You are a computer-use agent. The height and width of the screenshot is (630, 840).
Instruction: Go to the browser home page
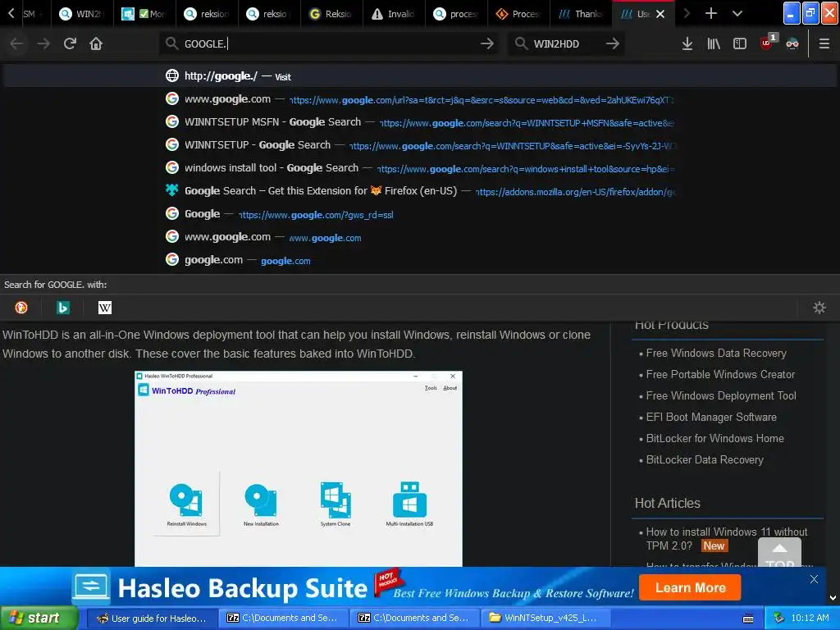(96, 43)
